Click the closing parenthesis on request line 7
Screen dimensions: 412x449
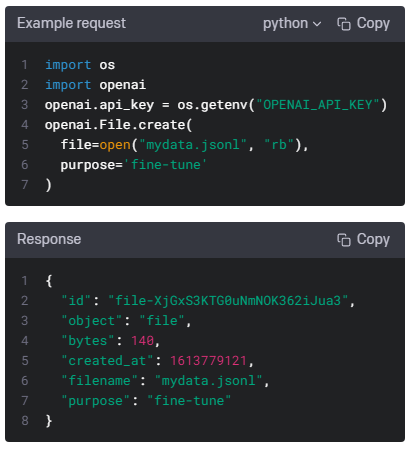49,185
